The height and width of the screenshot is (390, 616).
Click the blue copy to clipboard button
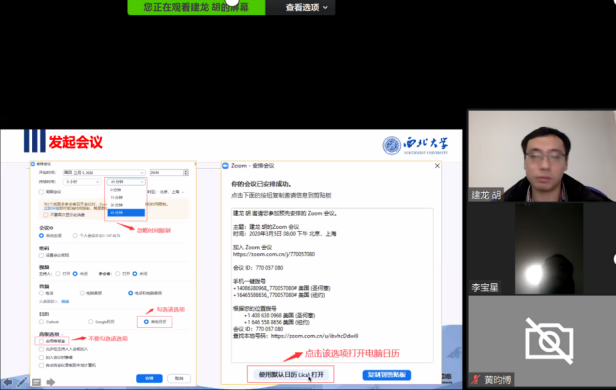(x=387, y=375)
